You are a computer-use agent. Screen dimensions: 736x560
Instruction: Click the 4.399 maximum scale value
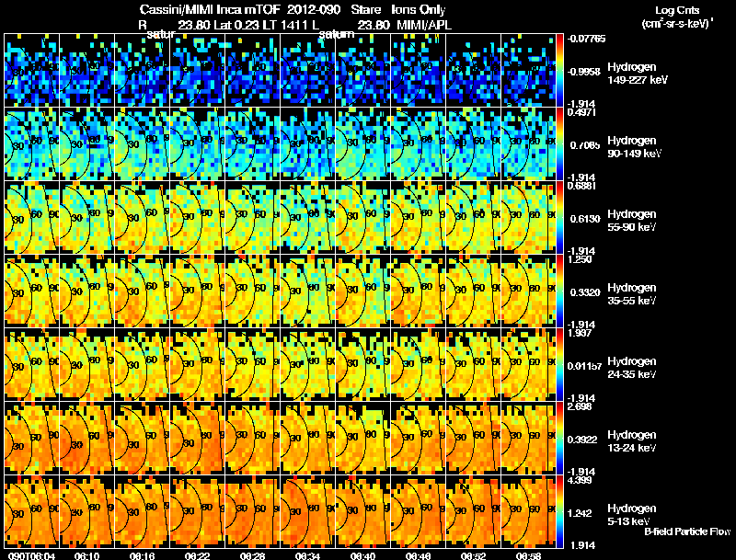coord(580,480)
